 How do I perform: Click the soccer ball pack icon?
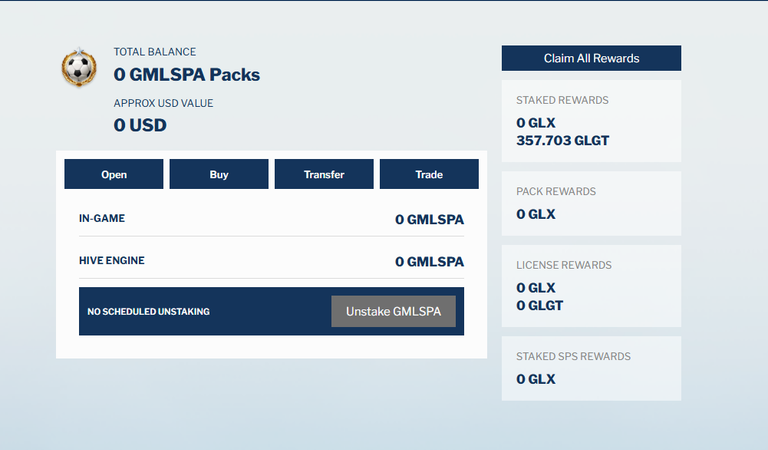coord(79,68)
